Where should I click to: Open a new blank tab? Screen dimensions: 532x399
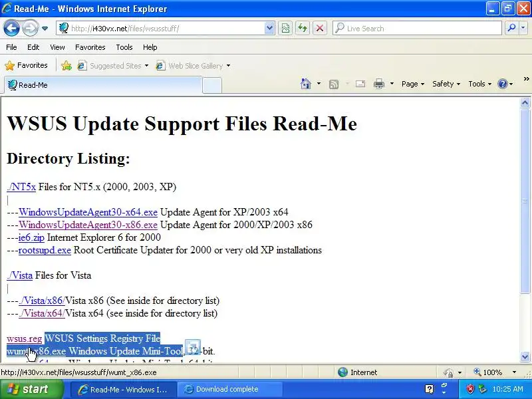(212, 86)
